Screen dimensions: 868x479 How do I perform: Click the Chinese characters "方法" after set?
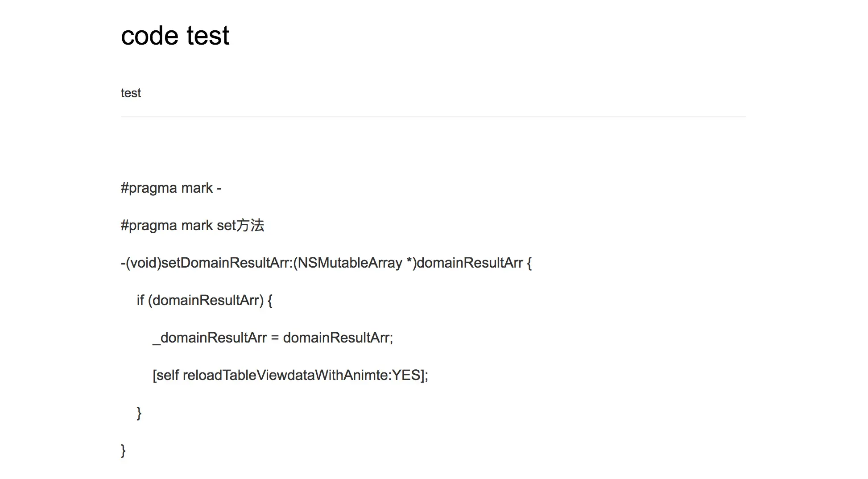click(250, 226)
